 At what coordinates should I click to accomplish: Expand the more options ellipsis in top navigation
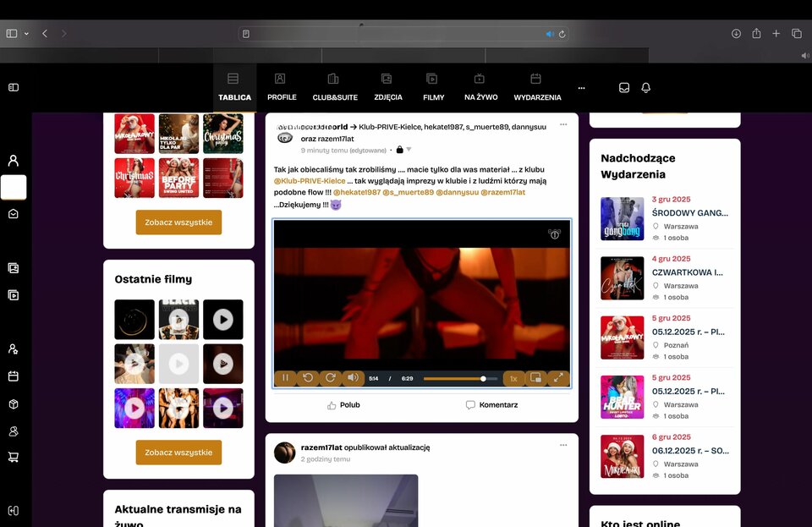click(581, 88)
